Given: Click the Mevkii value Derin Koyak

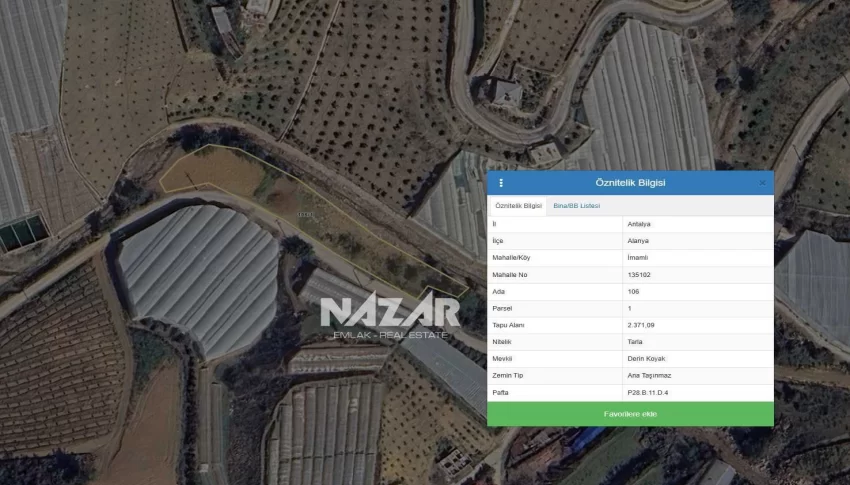Looking at the screenshot, I should click(x=646, y=358).
